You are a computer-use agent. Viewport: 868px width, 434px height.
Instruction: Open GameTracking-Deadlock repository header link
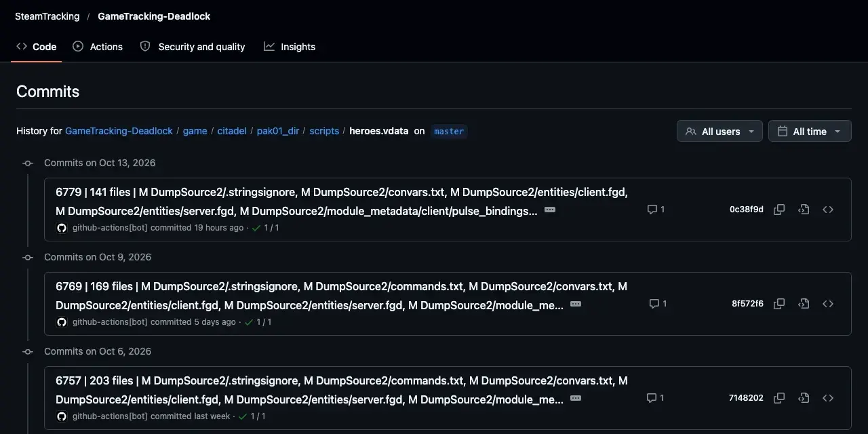154,16
